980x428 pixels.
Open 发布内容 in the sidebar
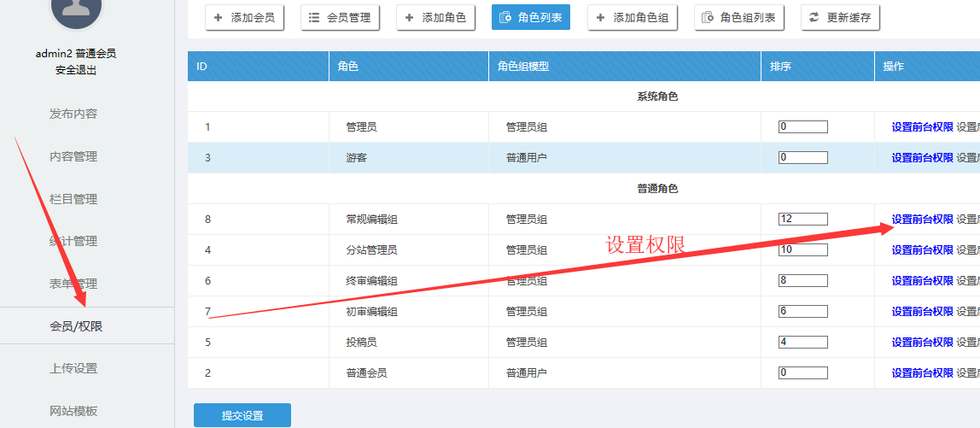click(x=73, y=114)
